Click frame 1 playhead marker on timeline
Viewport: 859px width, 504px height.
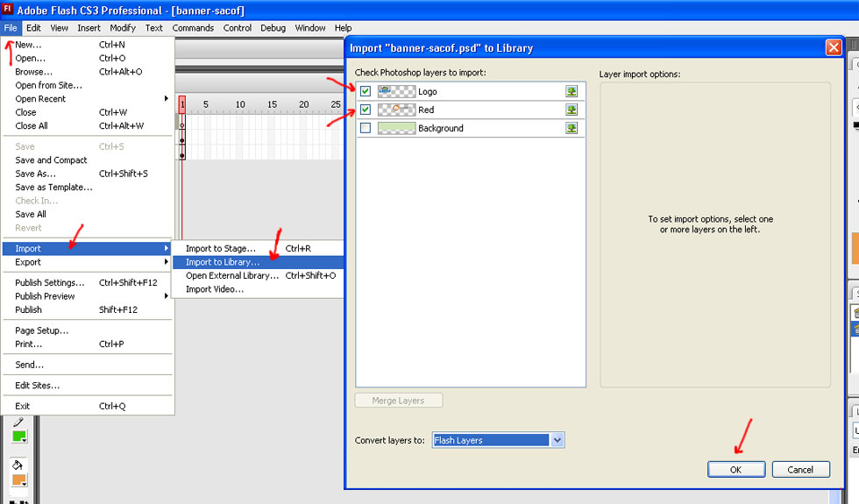(182, 103)
